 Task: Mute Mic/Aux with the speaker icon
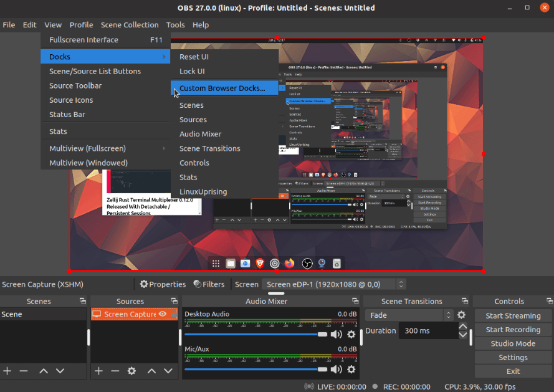(337, 370)
